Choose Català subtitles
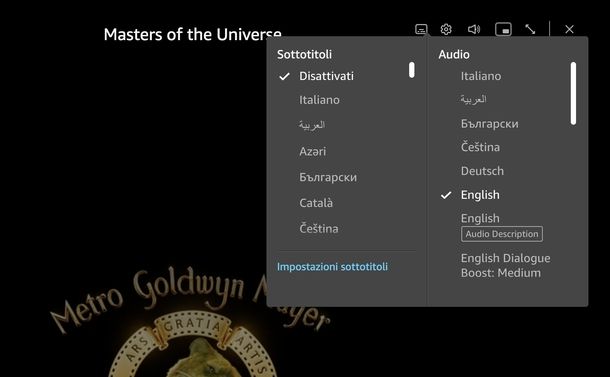The height and width of the screenshot is (377, 610). click(316, 203)
